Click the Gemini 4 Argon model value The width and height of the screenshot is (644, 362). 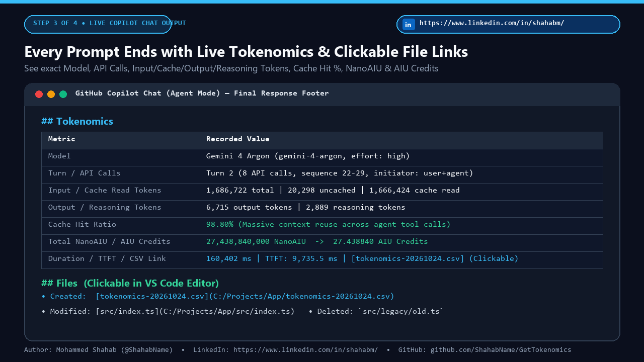tap(308, 156)
